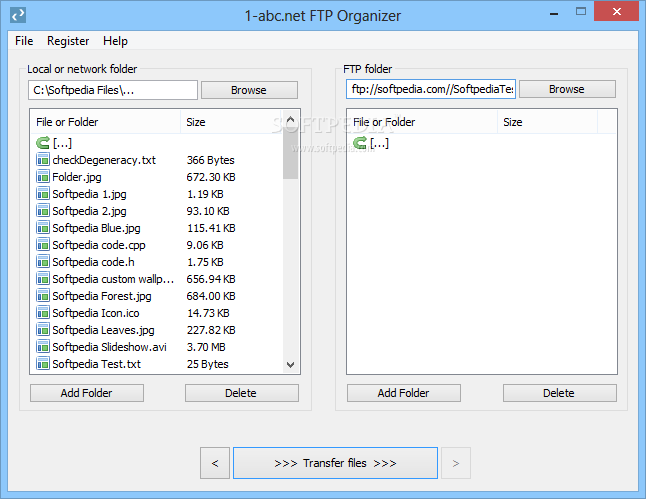Click the file icon beside Softpedia code.h
Screen dimensions: 646x499
click(x=43, y=262)
